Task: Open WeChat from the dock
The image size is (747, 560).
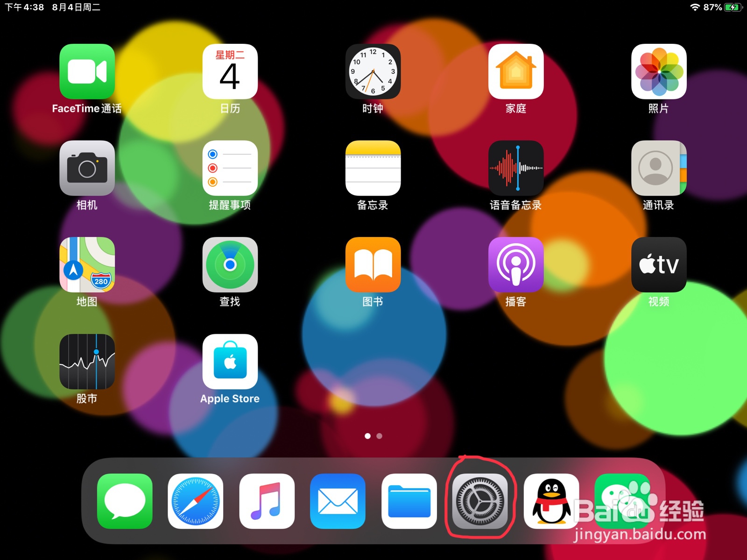Action: (622, 501)
